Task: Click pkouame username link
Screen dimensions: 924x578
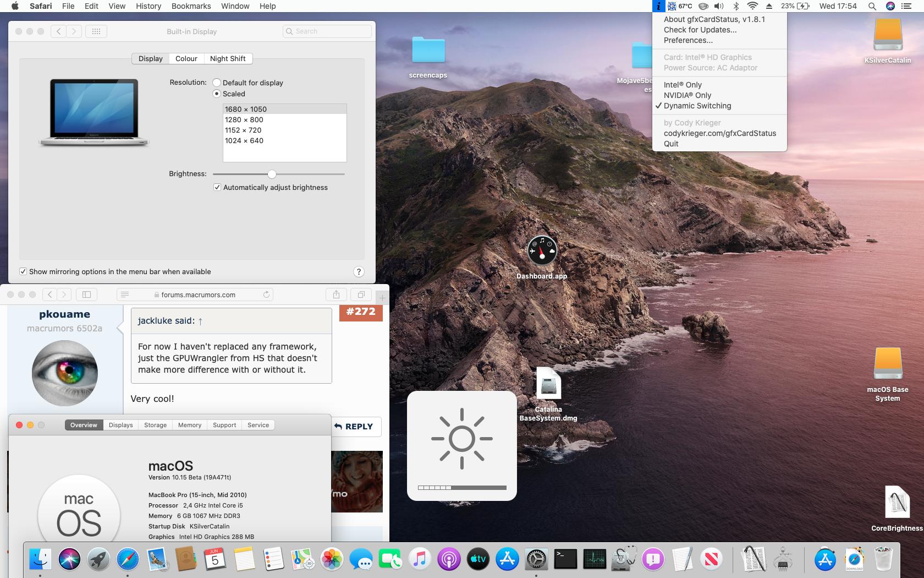Action: [65, 314]
